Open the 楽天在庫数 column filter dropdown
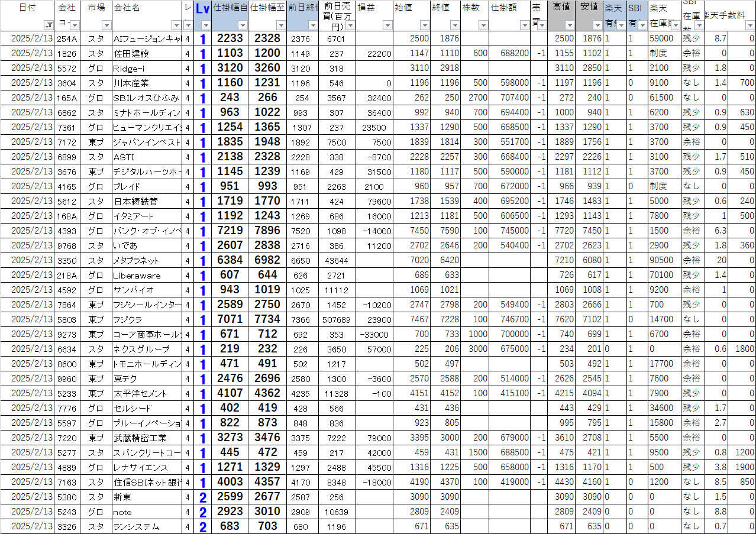Viewport: 756px width, 534px height. point(676,25)
